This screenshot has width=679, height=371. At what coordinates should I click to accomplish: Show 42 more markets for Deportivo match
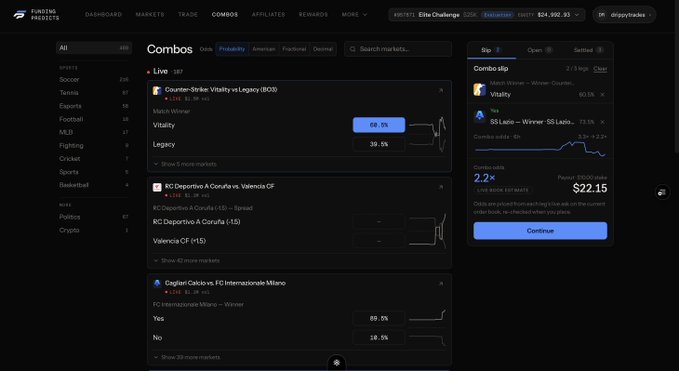(187, 261)
